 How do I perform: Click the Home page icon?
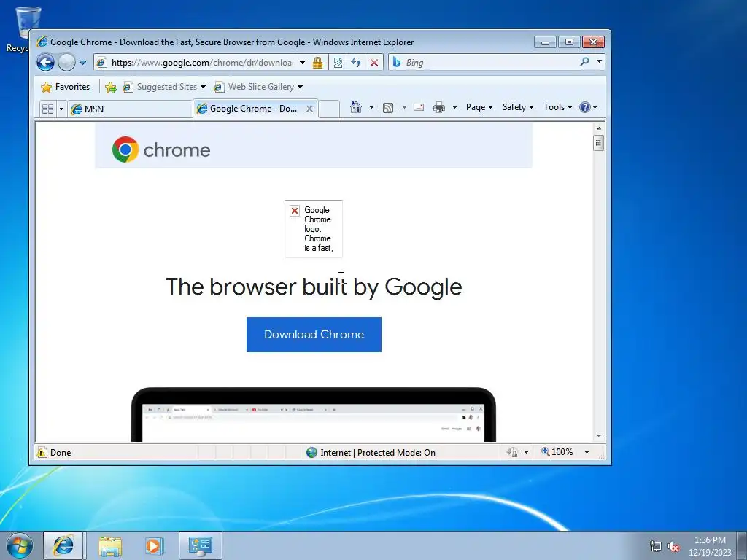(356, 107)
